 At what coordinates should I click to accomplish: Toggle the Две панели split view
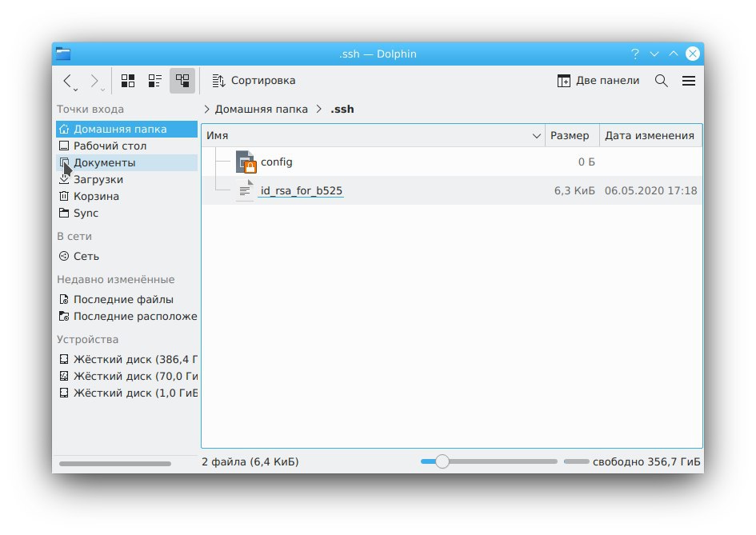(598, 81)
